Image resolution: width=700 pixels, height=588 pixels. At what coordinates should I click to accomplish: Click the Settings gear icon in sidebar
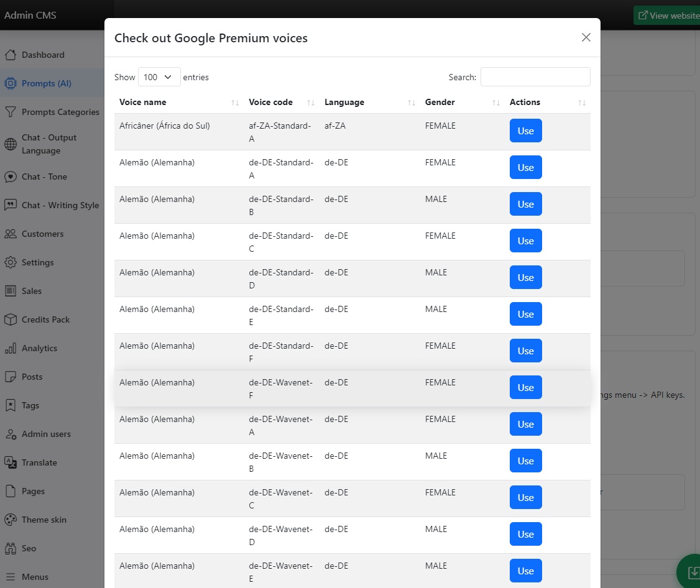tap(11, 262)
